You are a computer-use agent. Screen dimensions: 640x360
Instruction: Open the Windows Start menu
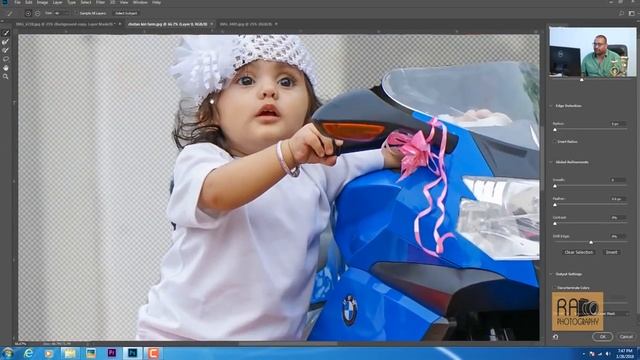[x=8, y=353]
